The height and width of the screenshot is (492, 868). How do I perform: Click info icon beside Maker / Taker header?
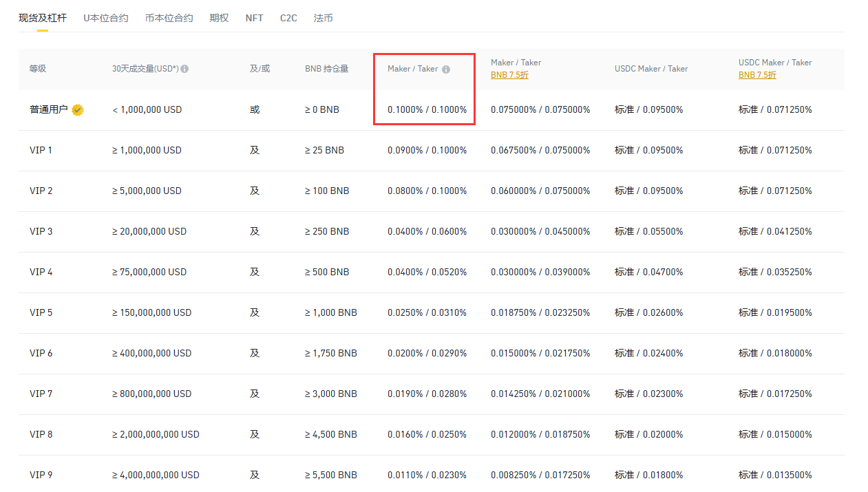click(x=446, y=69)
